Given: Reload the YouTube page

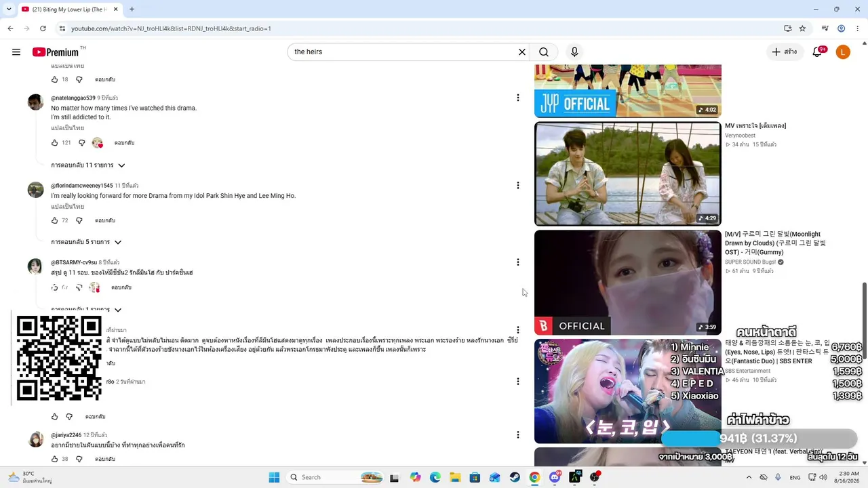Looking at the screenshot, I should pyautogui.click(x=43, y=28).
